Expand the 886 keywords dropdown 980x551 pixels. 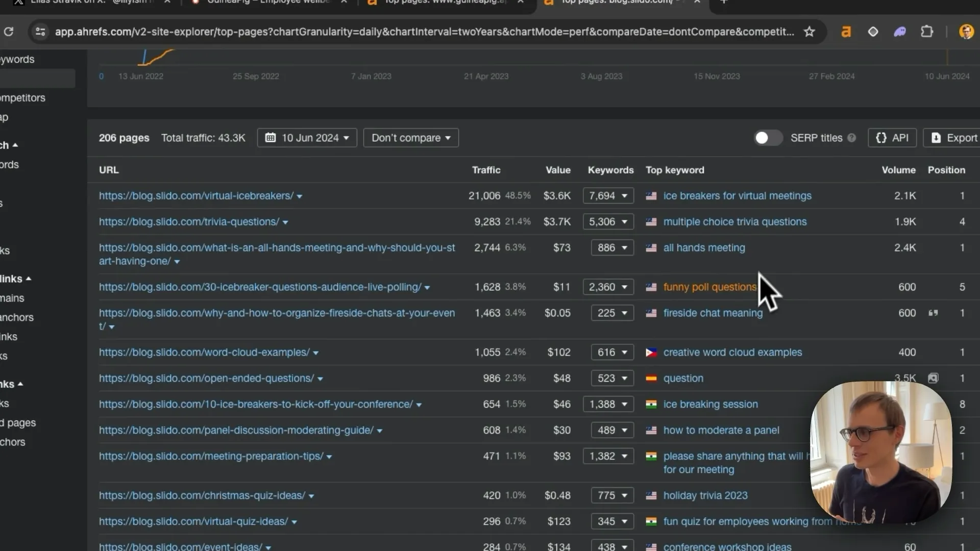coord(612,248)
